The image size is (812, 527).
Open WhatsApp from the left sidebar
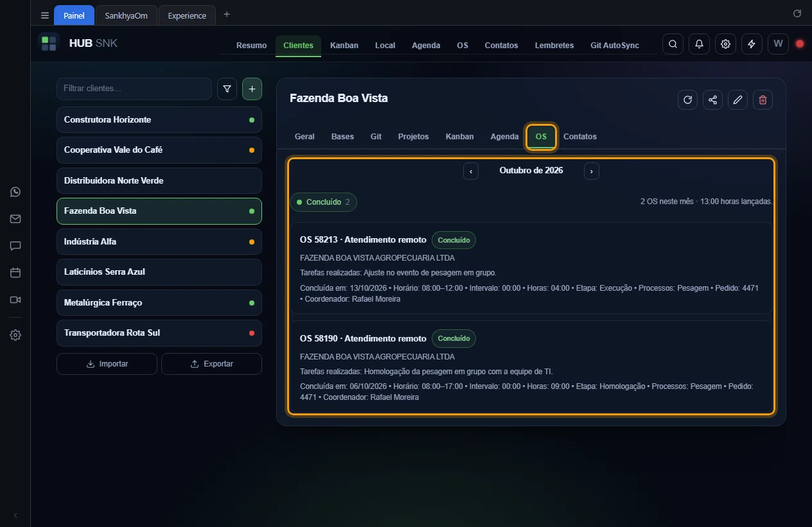pyautogui.click(x=15, y=192)
